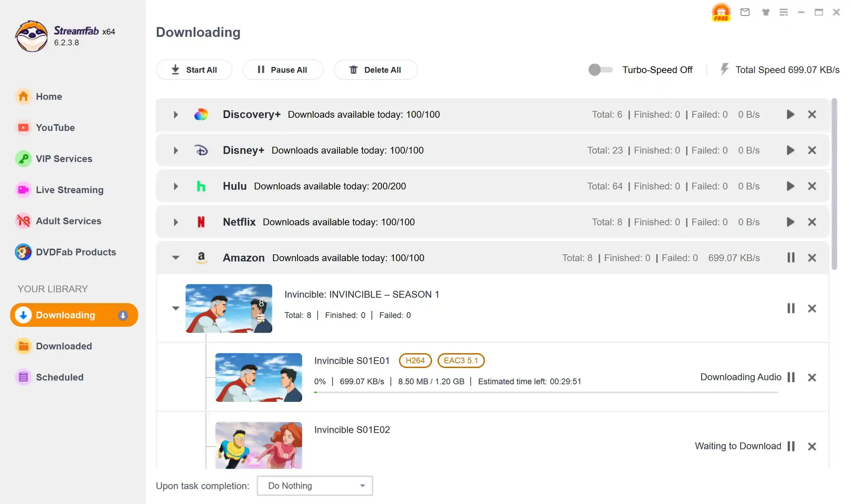Click the Netflix service logo
Screen dimensions: 850x504
[x=201, y=222]
